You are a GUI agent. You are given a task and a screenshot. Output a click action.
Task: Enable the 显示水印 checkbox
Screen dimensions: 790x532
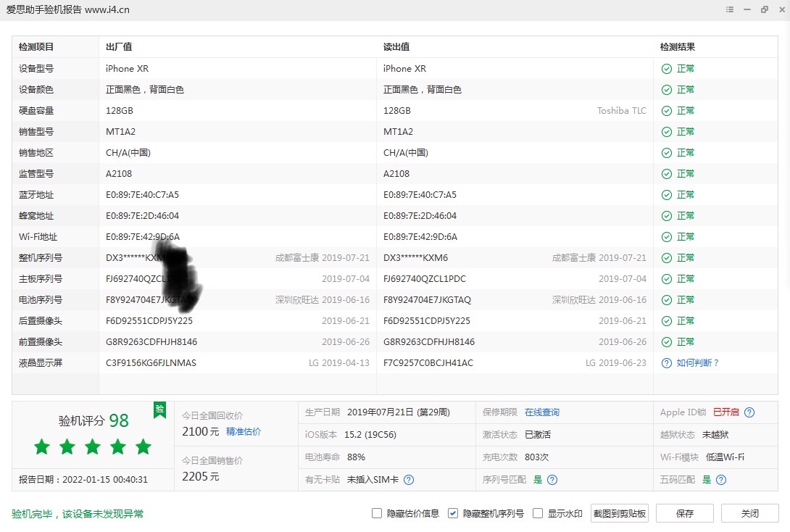(538, 513)
